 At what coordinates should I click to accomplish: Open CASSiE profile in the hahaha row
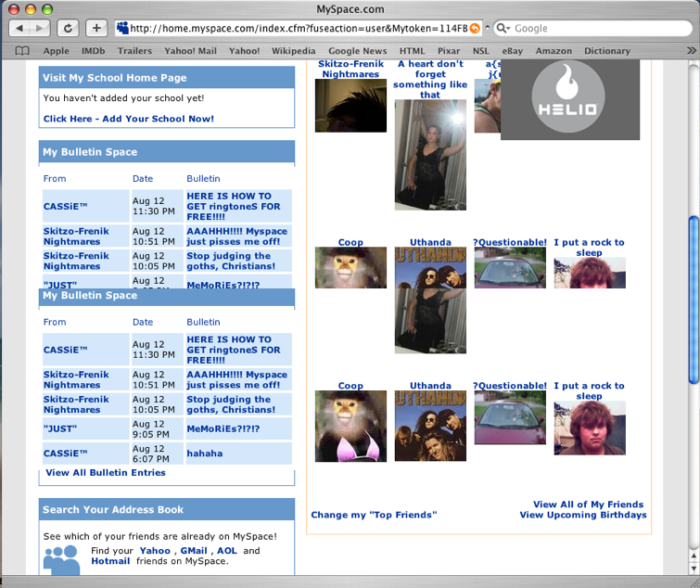(65, 454)
